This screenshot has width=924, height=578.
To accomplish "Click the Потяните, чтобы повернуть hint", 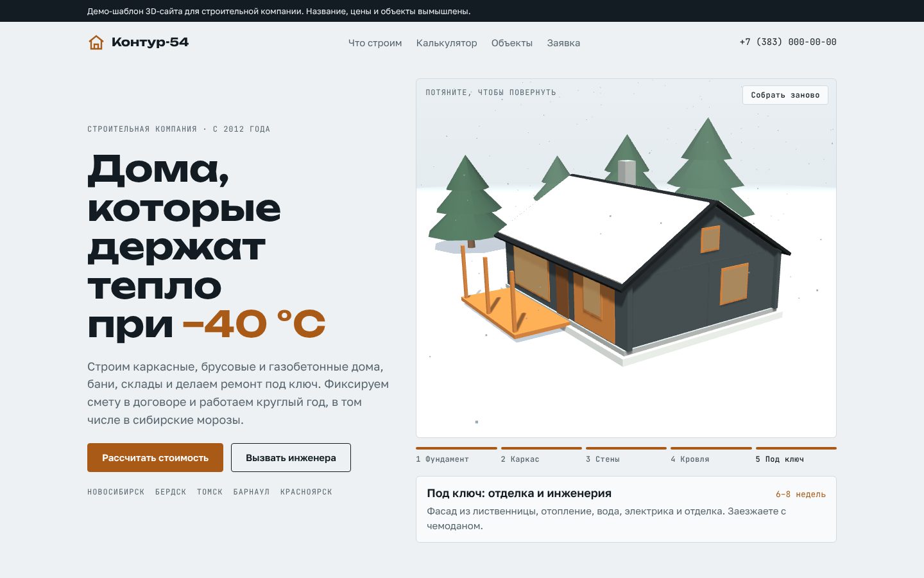I will pos(491,92).
